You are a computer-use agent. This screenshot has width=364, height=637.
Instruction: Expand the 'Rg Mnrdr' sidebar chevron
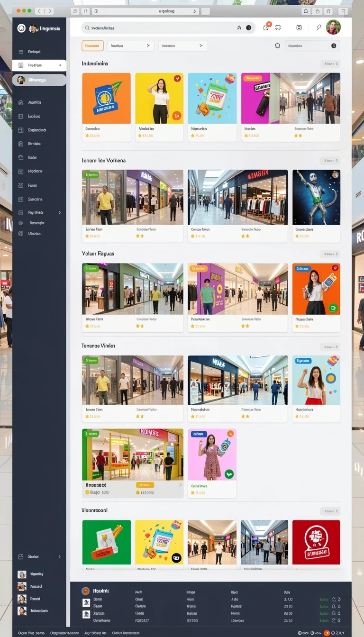pyautogui.click(x=60, y=213)
